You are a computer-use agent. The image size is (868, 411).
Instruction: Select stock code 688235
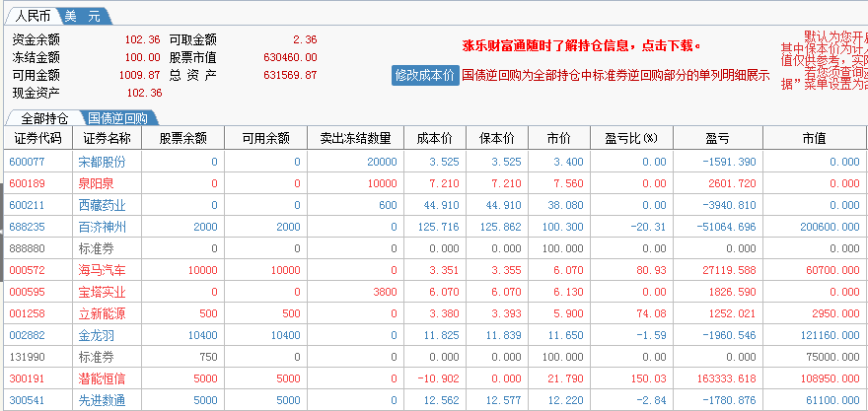tap(28, 227)
